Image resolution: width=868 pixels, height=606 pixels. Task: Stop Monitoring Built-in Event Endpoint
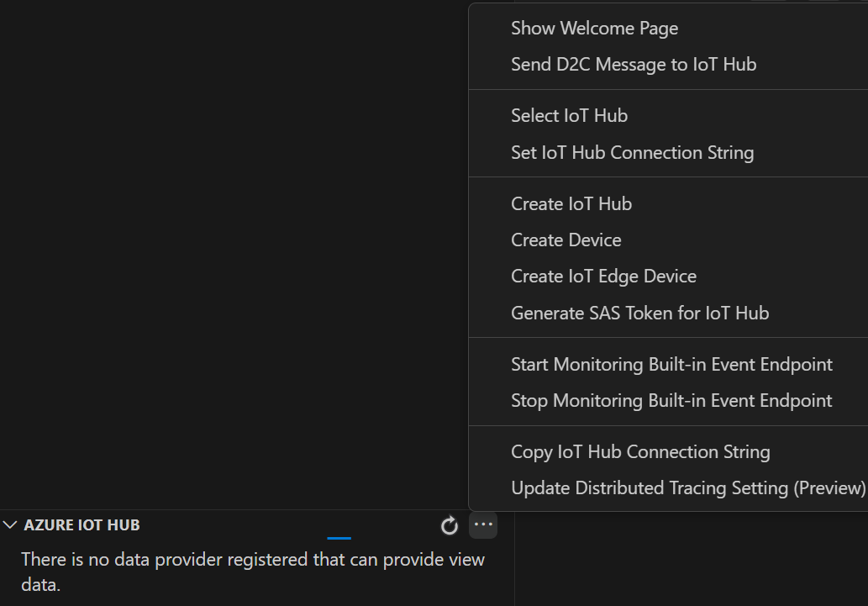tap(668, 400)
